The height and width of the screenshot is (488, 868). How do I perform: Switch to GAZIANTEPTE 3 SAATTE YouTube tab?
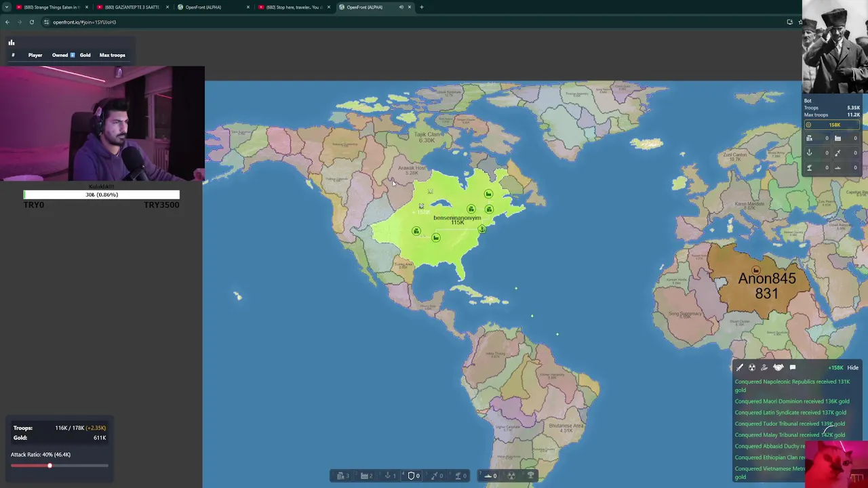click(x=132, y=7)
